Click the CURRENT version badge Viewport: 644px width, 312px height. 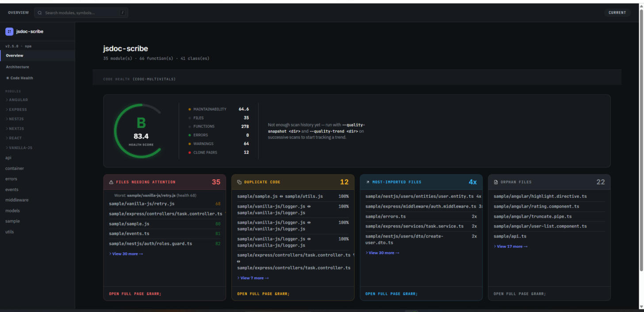(x=617, y=13)
